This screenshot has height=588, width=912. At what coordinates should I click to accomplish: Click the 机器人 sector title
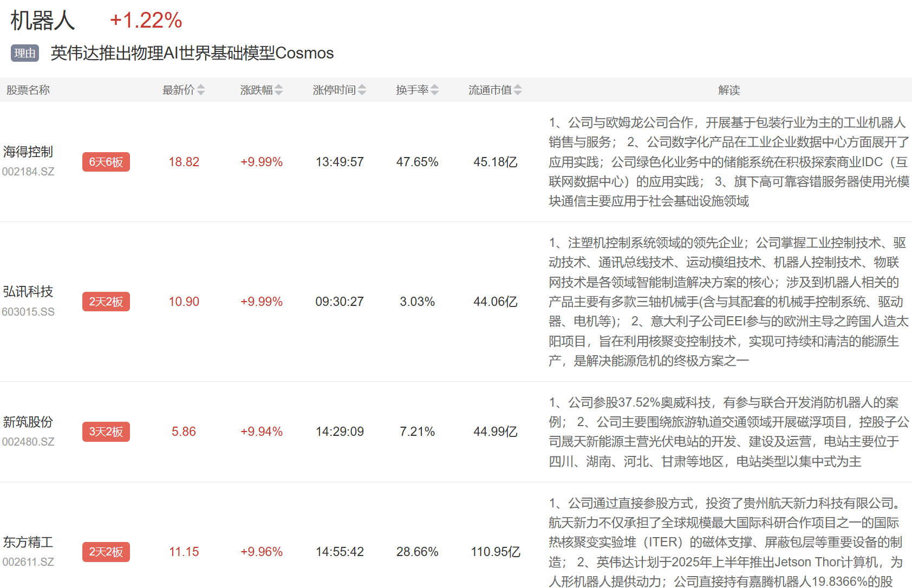[43, 21]
